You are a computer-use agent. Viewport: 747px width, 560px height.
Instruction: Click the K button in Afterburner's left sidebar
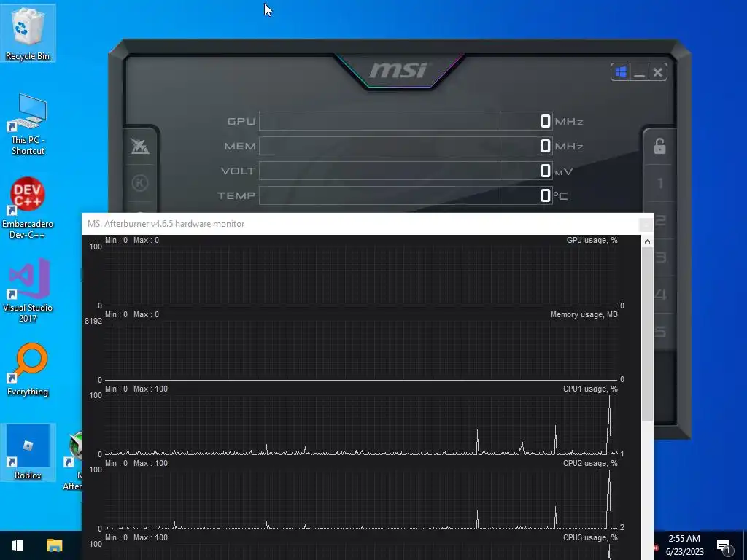[x=140, y=183]
